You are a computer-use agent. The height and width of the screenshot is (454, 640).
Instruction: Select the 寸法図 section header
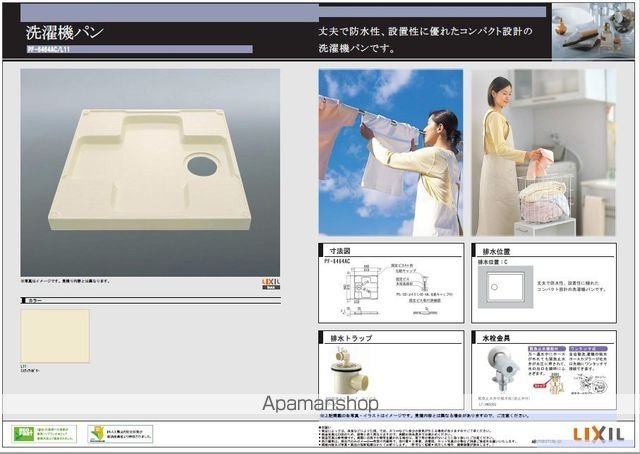[x=340, y=251]
